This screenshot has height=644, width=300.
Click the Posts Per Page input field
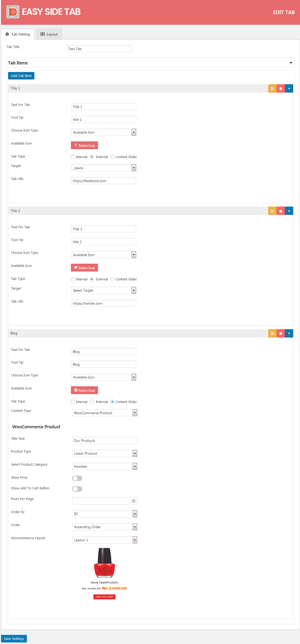105,501
